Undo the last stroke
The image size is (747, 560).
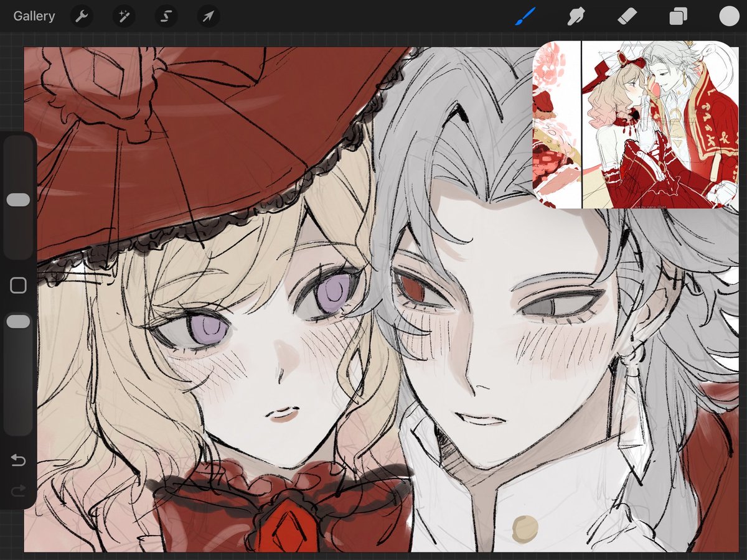[18, 461]
